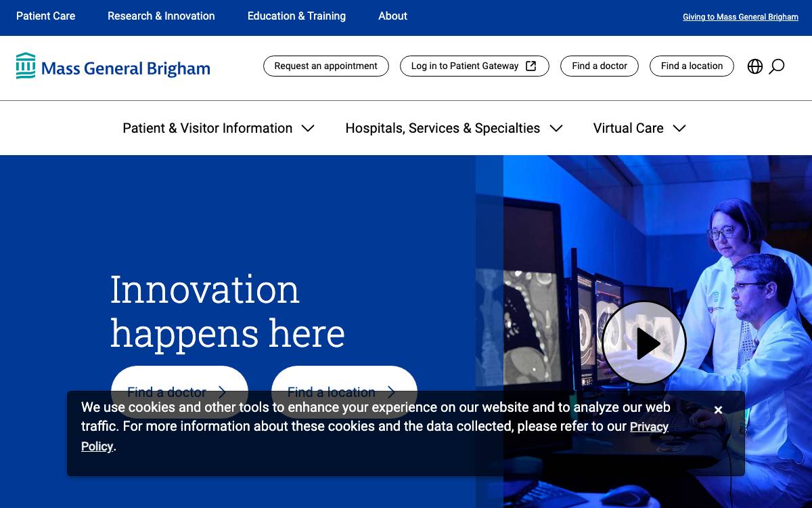
Task: Open the Patient Care tab
Action: point(46,16)
